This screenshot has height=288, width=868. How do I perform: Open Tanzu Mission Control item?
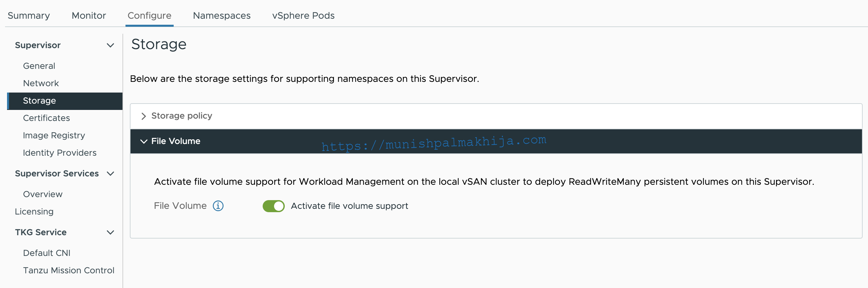coord(69,270)
